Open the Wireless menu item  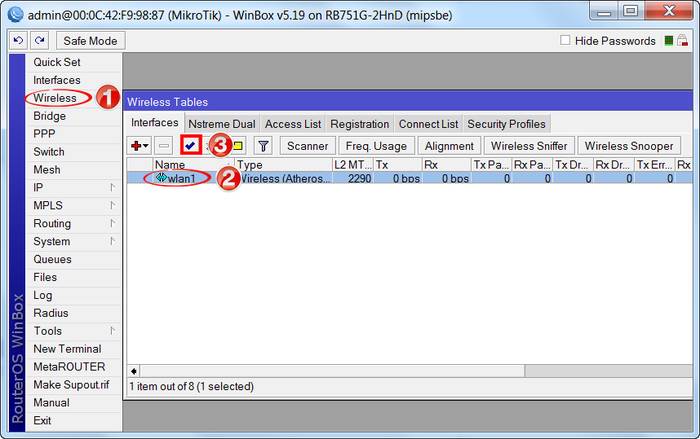tap(55, 98)
